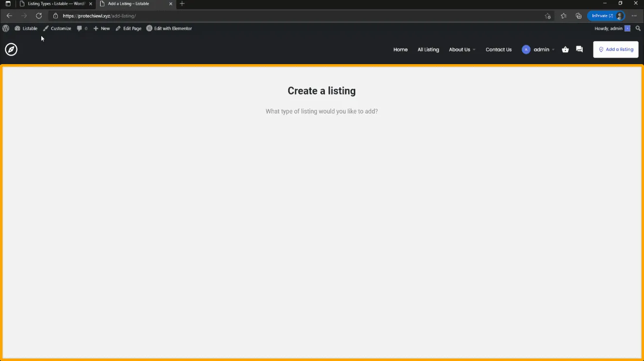
Task: Open the comments bubble in admin bar
Action: [x=82, y=29]
